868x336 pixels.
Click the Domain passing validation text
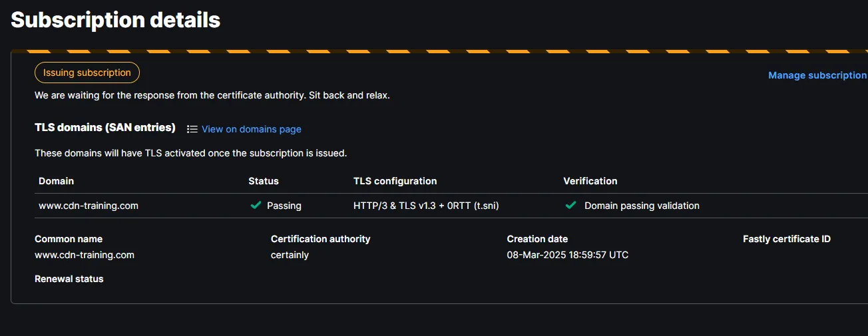[642, 206]
